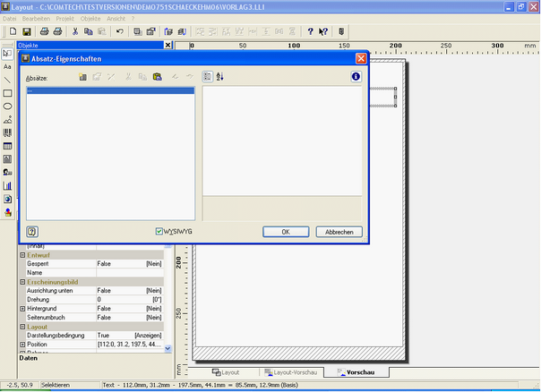Confirm the dialog with OK
The image size is (541, 392).
pyautogui.click(x=286, y=232)
